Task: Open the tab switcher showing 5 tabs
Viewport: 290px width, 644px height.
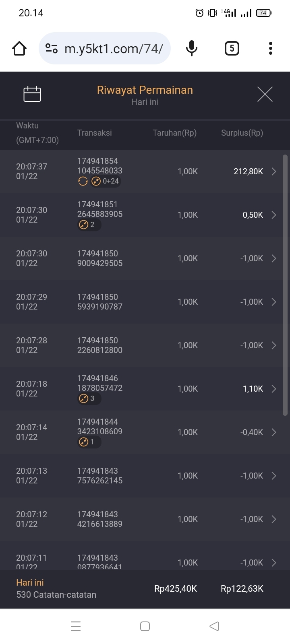Action: coord(232,49)
